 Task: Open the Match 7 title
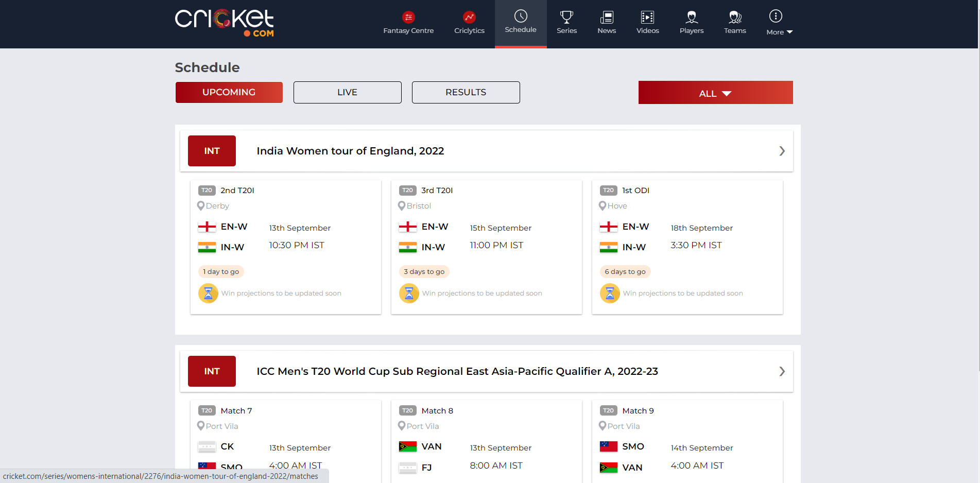[236, 411]
